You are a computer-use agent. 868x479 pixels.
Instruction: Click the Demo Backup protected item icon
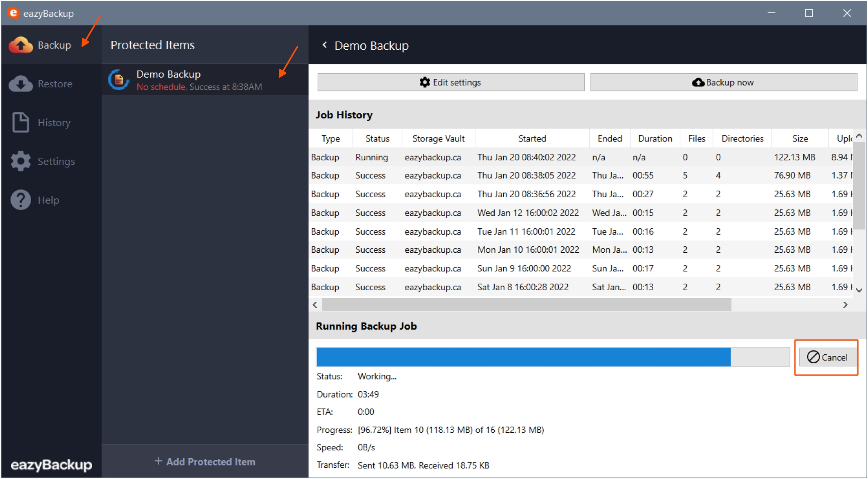click(x=119, y=80)
